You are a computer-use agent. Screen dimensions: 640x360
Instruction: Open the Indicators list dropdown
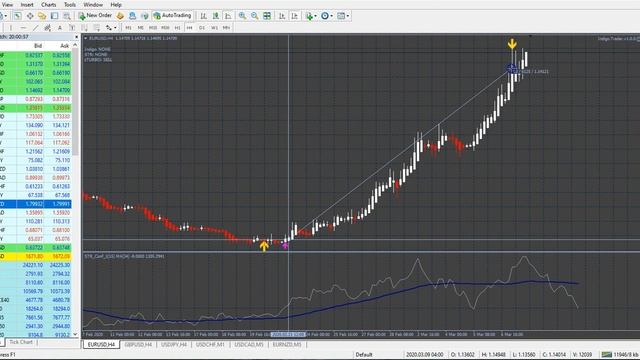(311, 16)
